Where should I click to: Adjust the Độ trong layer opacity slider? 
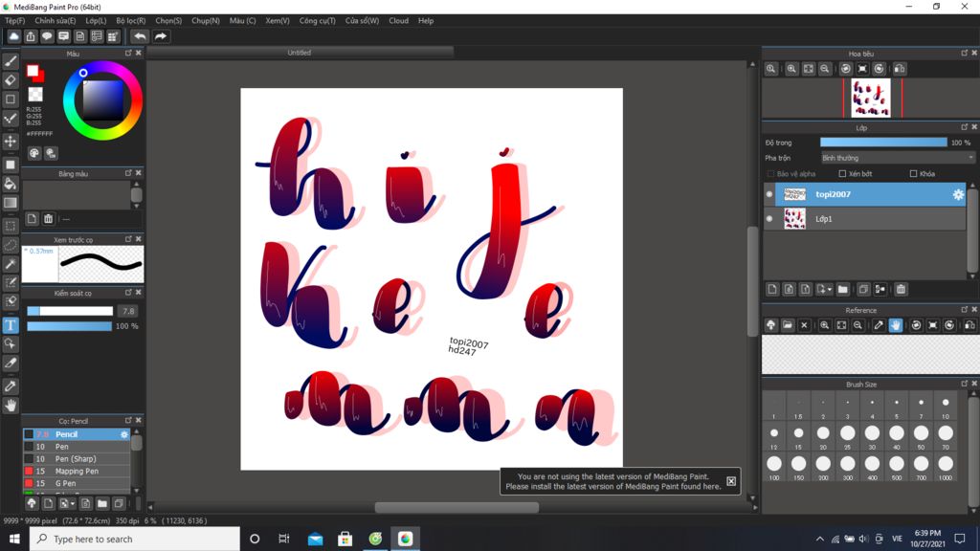883,143
